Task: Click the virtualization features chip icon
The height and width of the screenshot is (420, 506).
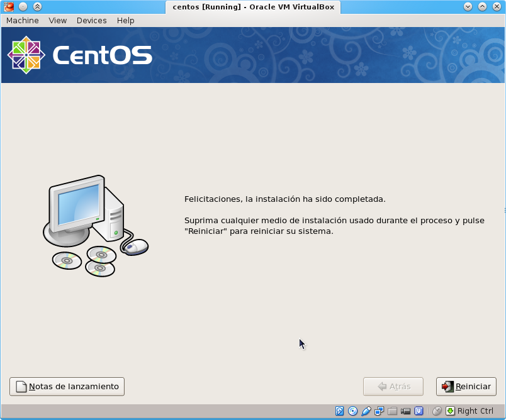Action: [x=419, y=411]
